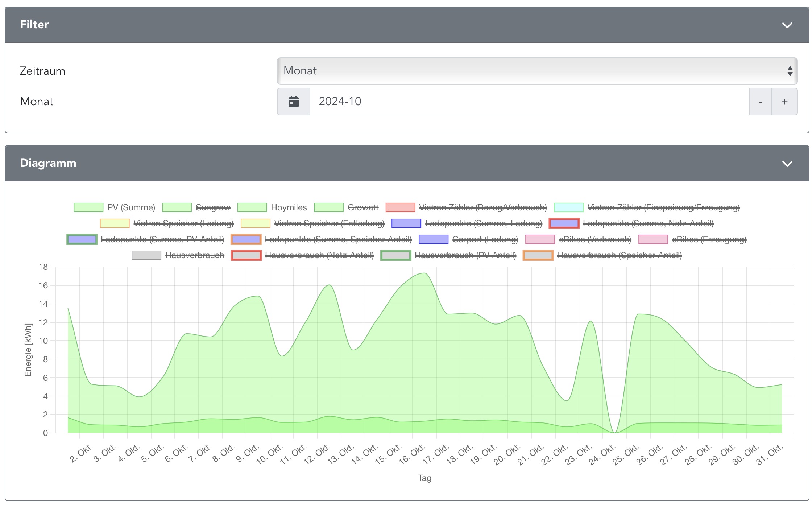The height and width of the screenshot is (507, 812).
Task: Open the Zeitraum dropdown showing Monat
Action: [537, 71]
